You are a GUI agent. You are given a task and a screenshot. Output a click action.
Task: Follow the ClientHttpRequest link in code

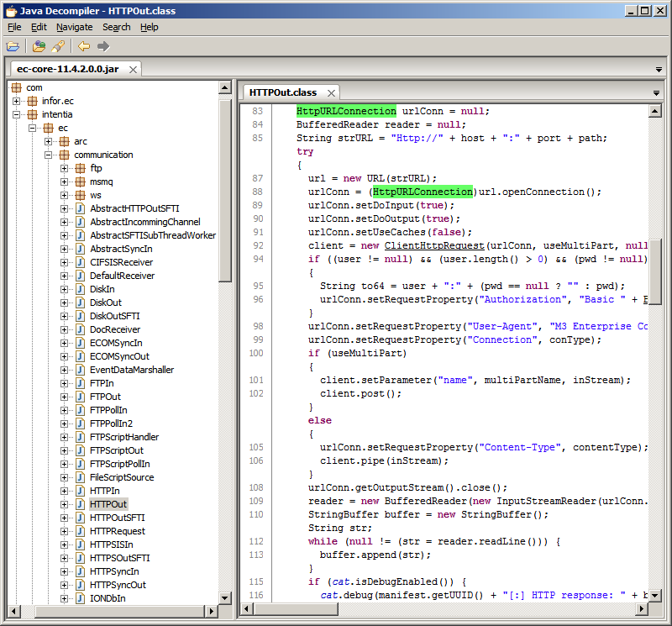click(x=434, y=245)
